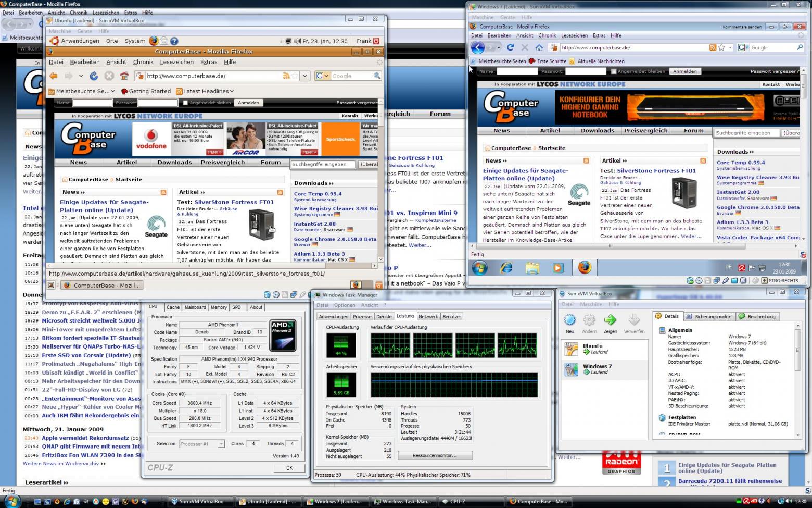The width and height of the screenshot is (812, 508).
Task: Open 'Test: SilverStone Fortress FT01' in Ubuntu Firefox
Action: 225,202
